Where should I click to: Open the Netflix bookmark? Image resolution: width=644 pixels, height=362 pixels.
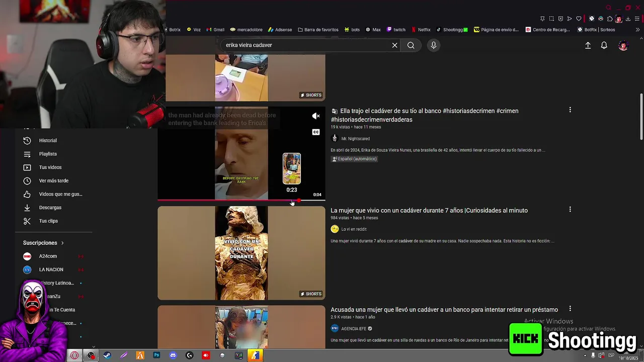tap(421, 30)
